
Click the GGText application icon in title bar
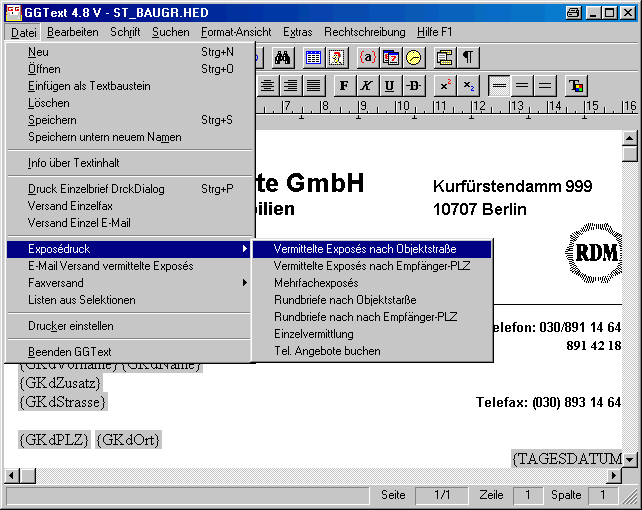click(13, 13)
